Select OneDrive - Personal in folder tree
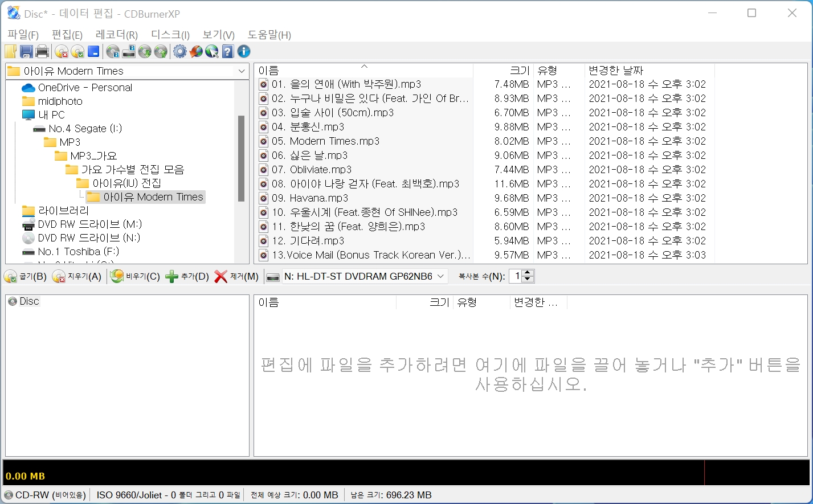Screen dimensions: 813x504 (x=85, y=88)
